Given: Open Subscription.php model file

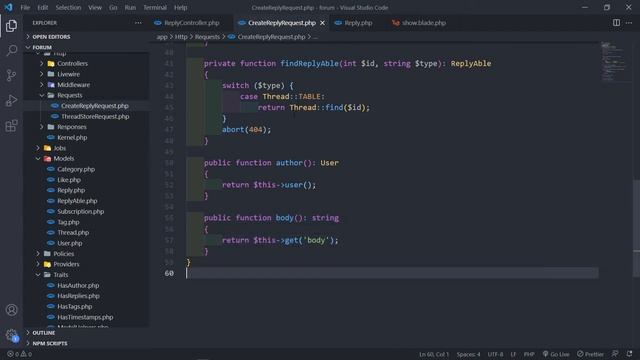Looking at the screenshot, I should (80, 212).
